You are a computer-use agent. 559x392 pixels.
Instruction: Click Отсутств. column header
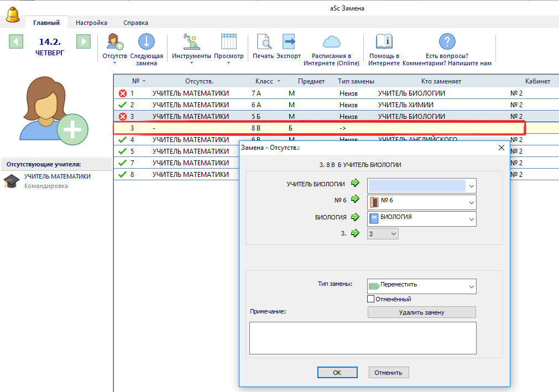pos(199,81)
